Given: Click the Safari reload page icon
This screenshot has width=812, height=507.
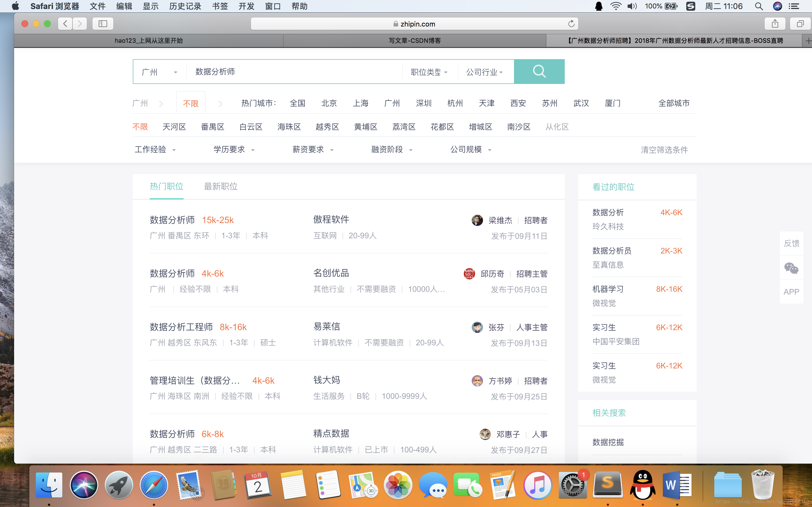Looking at the screenshot, I should coord(571,24).
